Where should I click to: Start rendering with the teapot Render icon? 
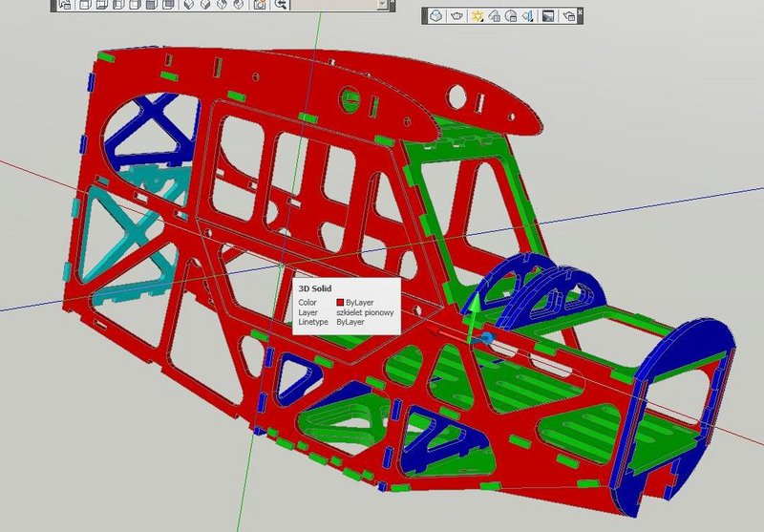click(456, 16)
